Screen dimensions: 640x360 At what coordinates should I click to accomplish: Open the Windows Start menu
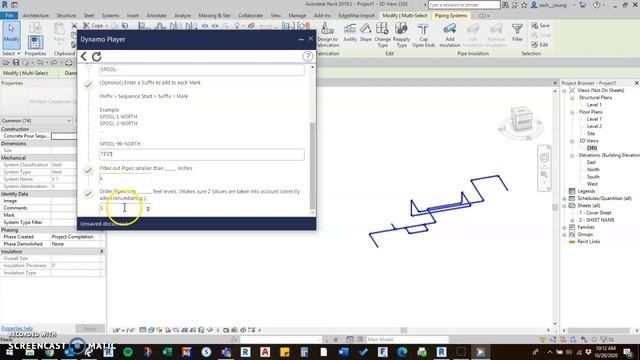[9, 351]
